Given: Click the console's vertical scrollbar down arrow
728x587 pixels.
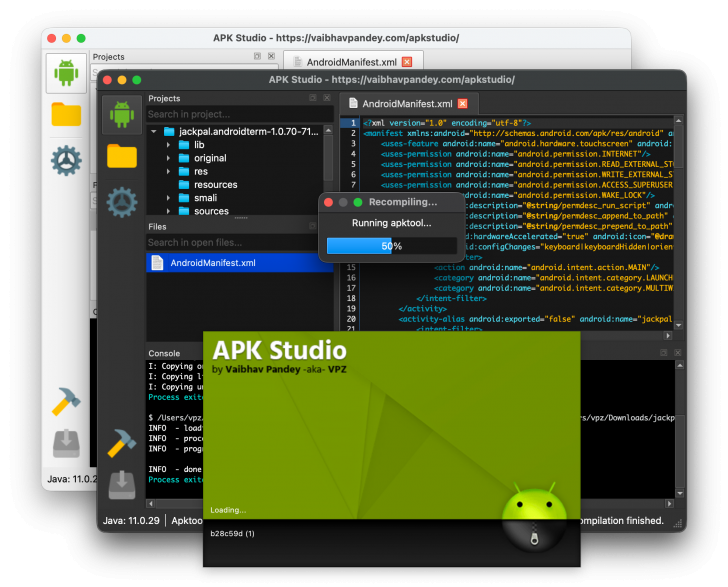Looking at the screenshot, I should [680, 494].
